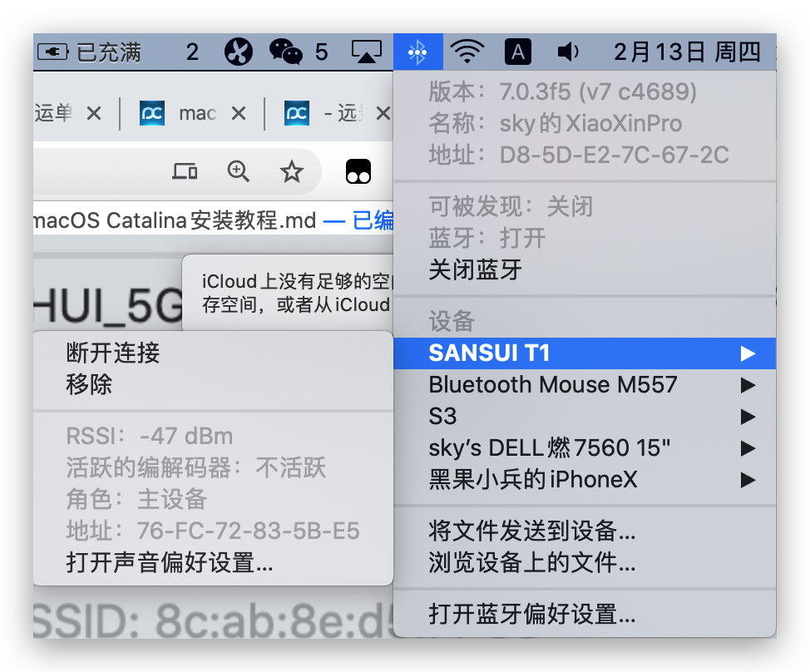
Task: Open the black extension icon with two dots
Action: click(x=358, y=171)
